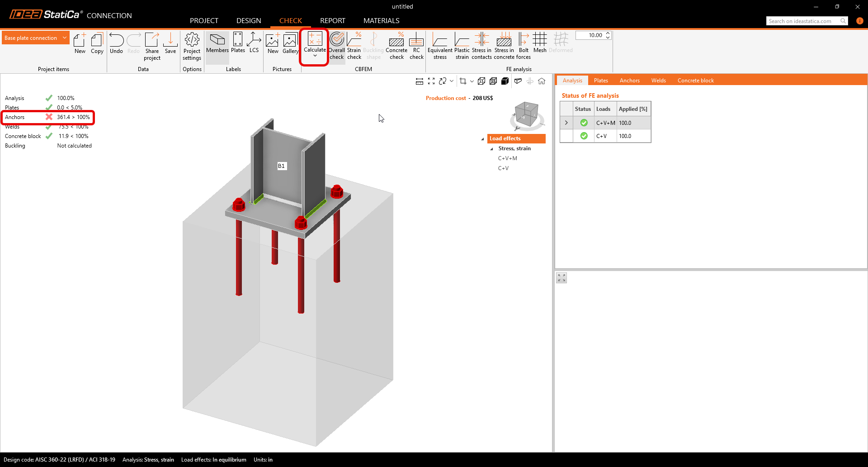
Task: Show the Concrete check results
Action: [x=396, y=46]
